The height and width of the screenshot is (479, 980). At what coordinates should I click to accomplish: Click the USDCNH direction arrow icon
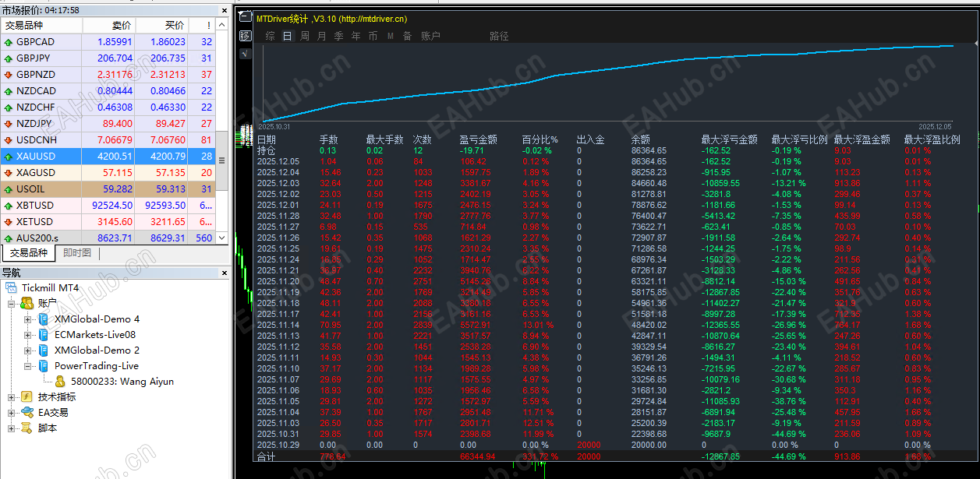(x=8, y=140)
